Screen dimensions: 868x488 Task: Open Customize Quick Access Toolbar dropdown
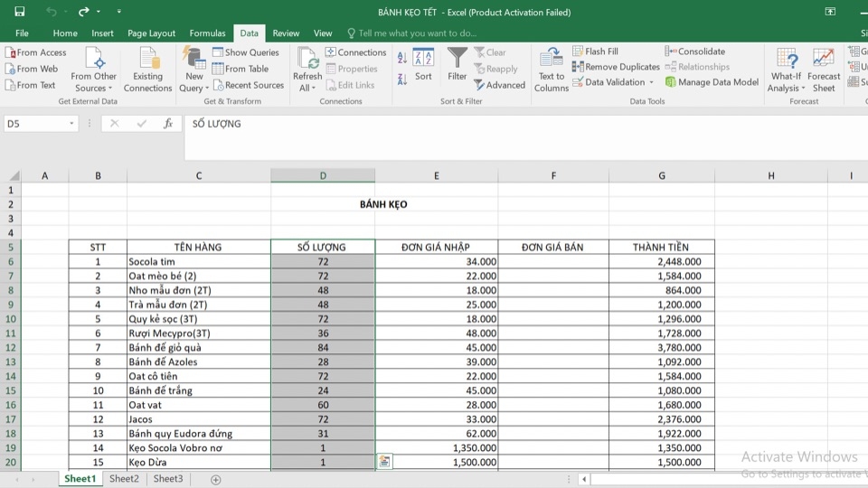pyautogui.click(x=119, y=12)
